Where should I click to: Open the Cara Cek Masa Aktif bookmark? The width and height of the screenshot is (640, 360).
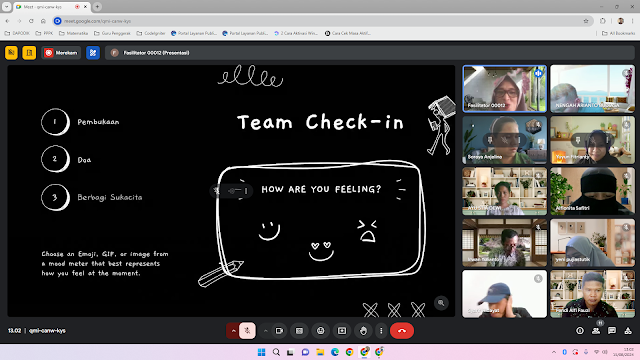(347, 33)
